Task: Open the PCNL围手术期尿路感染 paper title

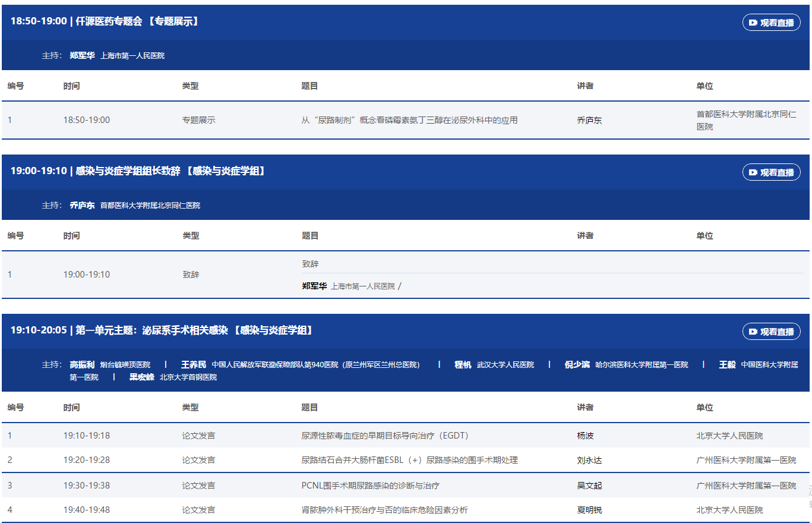Action: 370,486
